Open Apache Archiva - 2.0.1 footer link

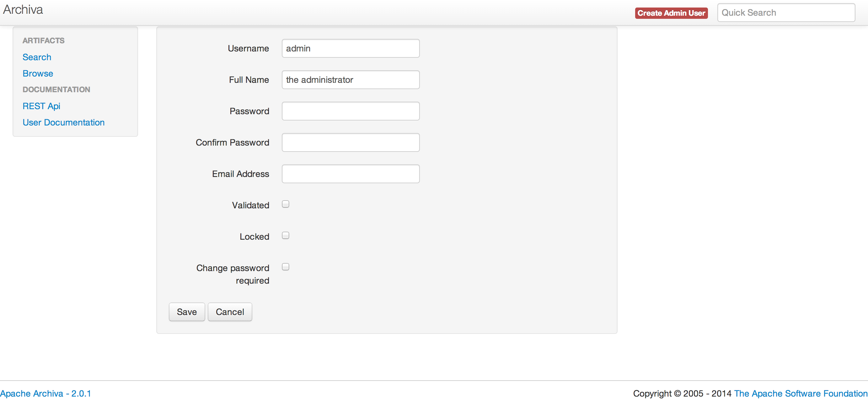click(x=46, y=393)
